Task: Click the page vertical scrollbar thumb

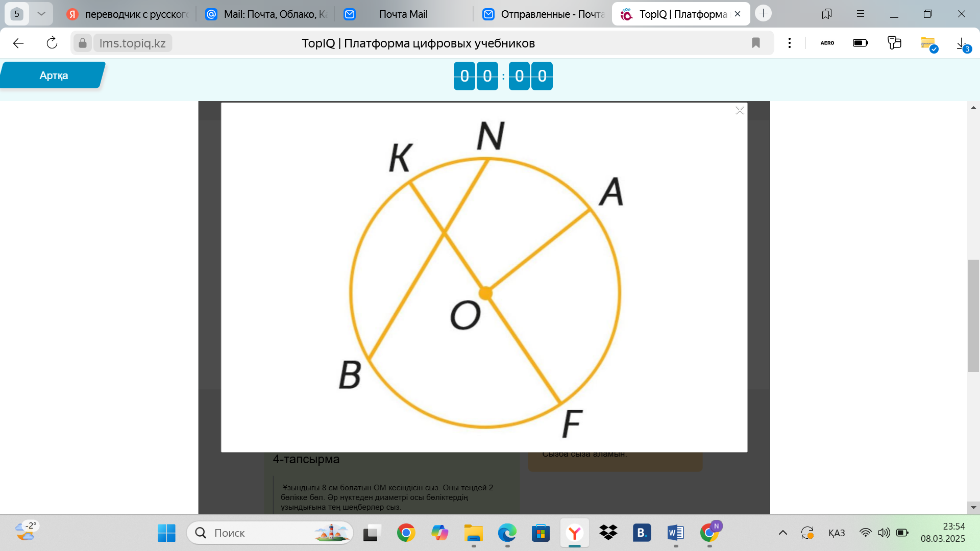Action: tap(973, 315)
